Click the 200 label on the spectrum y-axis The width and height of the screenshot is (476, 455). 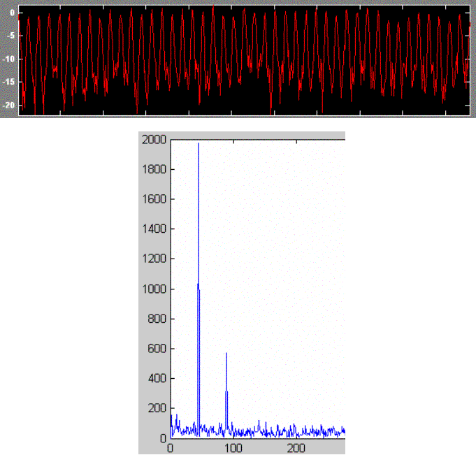pos(157,408)
